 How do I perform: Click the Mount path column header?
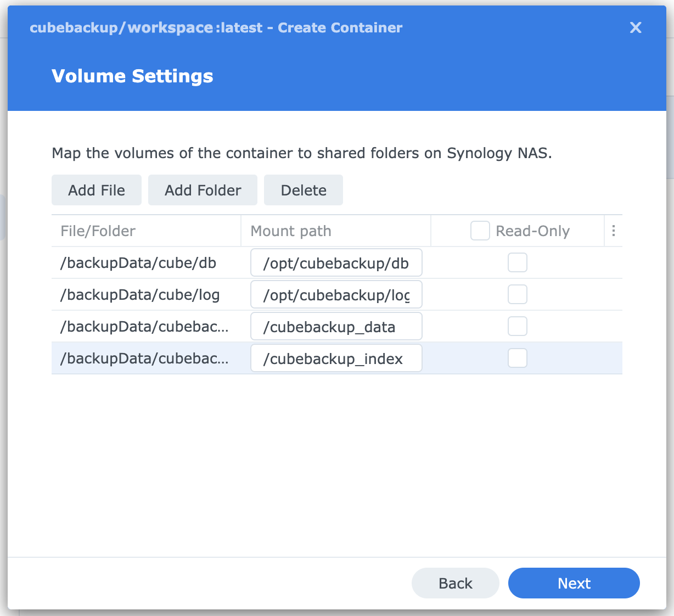[x=336, y=231]
